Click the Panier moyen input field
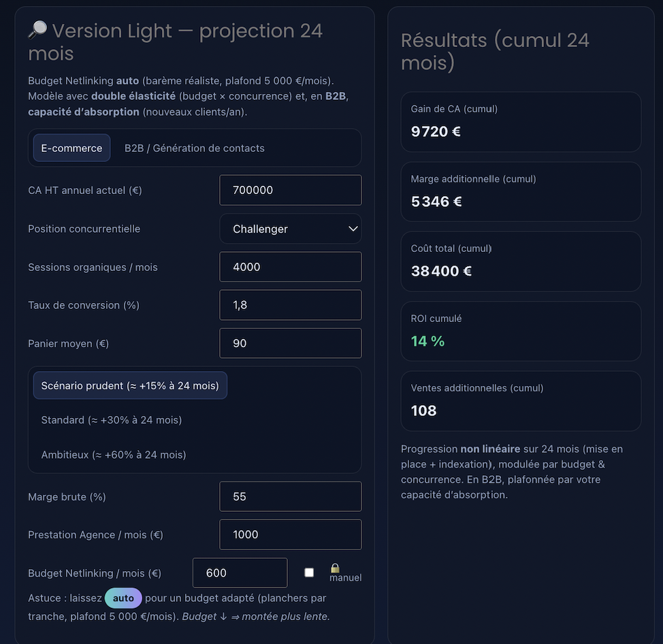663x644 pixels. (291, 343)
